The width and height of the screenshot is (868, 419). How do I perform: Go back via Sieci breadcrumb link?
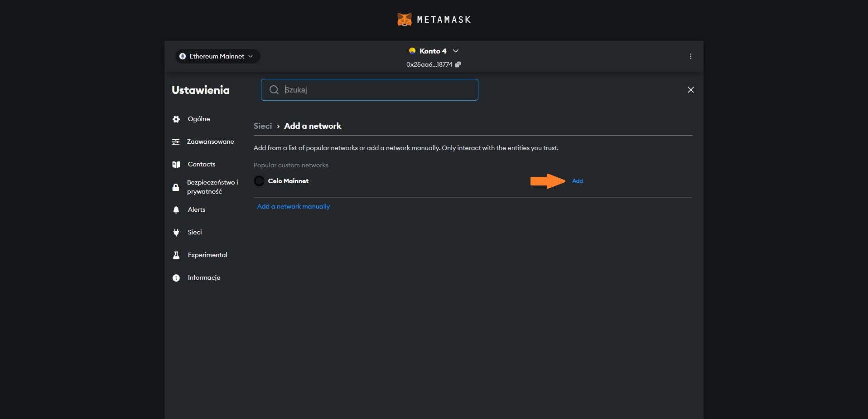click(263, 126)
